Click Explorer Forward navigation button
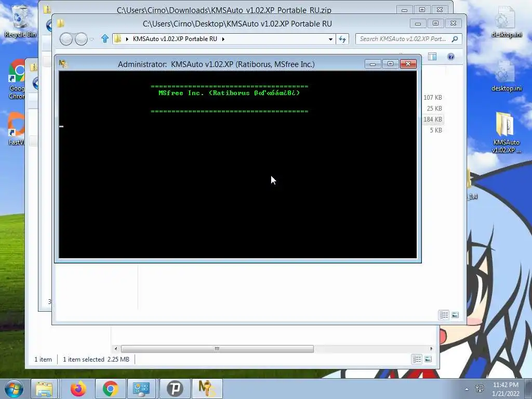Screen dimensions: 532x399 [81, 39]
